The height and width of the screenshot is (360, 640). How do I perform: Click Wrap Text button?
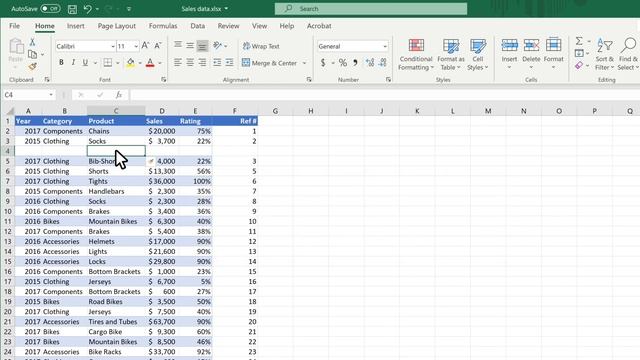(261, 46)
